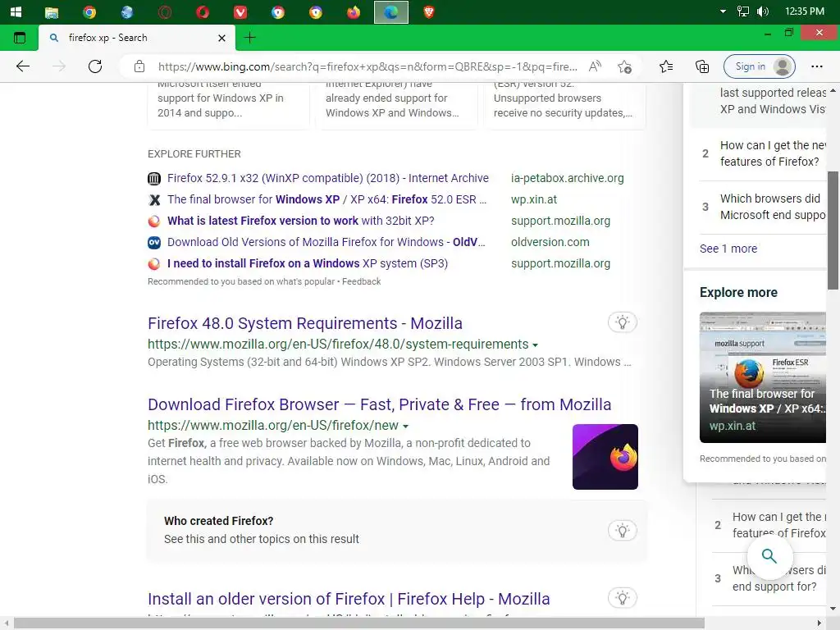840x630 pixels.
Task: Refresh the Bing search page
Action: (x=95, y=66)
